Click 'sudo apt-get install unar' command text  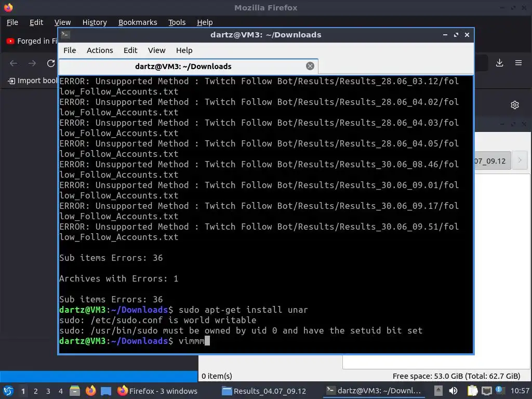[x=243, y=310]
